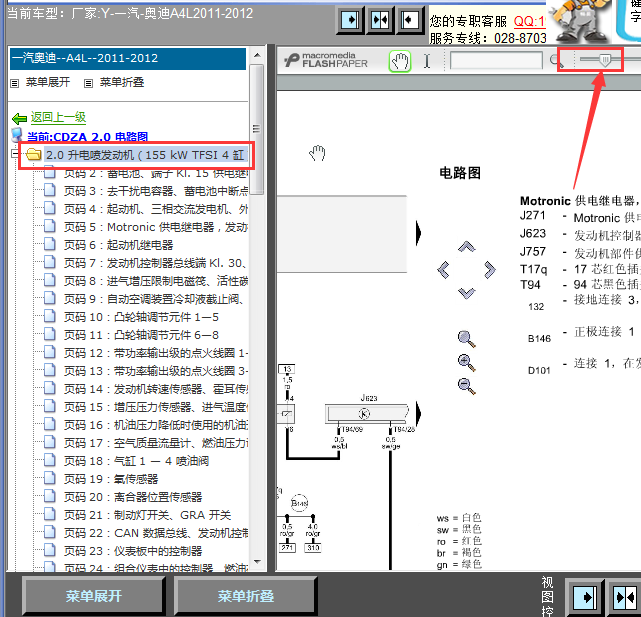Click the 当前:CDZA 2.0 电路图 link
The height and width of the screenshot is (617, 641).
[87, 137]
